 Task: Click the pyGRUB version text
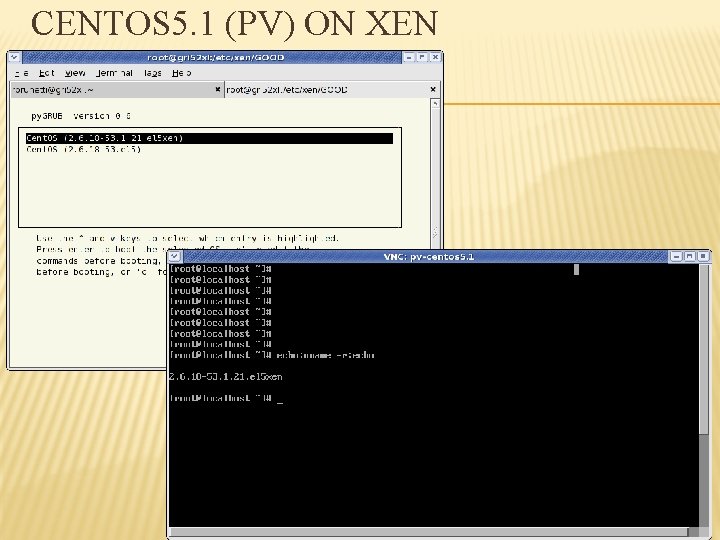click(x=81, y=116)
